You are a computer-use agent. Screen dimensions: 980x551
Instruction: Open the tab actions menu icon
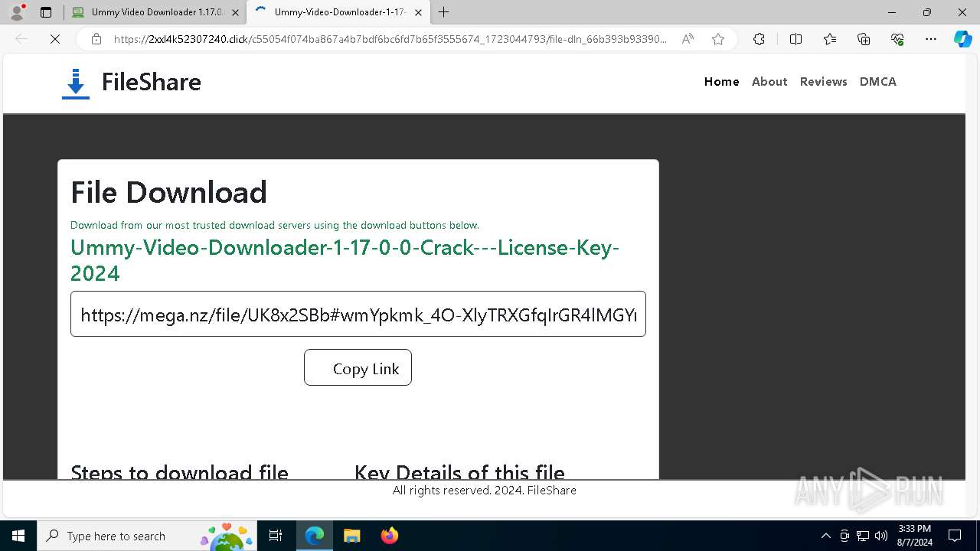click(x=46, y=12)
